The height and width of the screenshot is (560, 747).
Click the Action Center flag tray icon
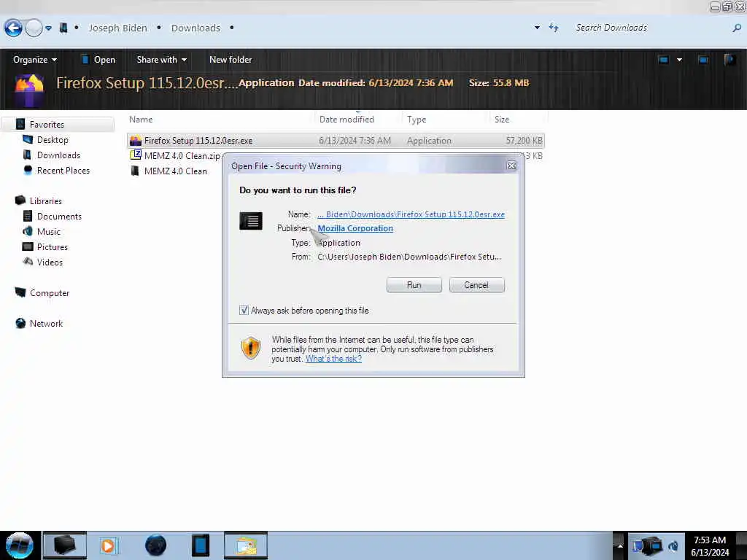coord(637,545)
